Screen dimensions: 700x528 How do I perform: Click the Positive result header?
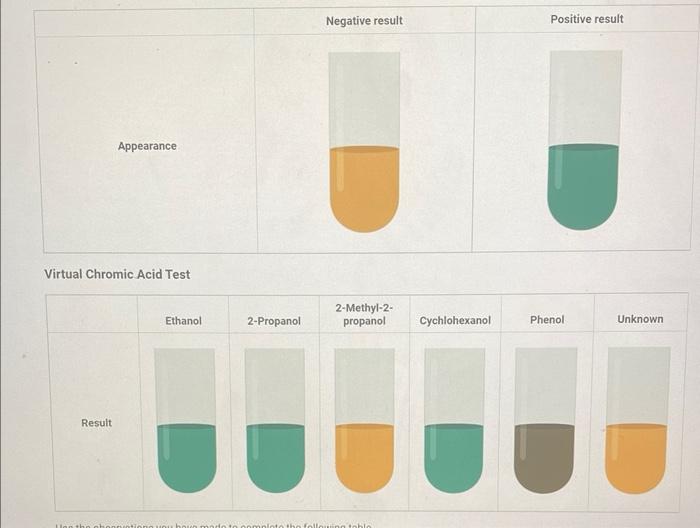click(x=587, y=19)
